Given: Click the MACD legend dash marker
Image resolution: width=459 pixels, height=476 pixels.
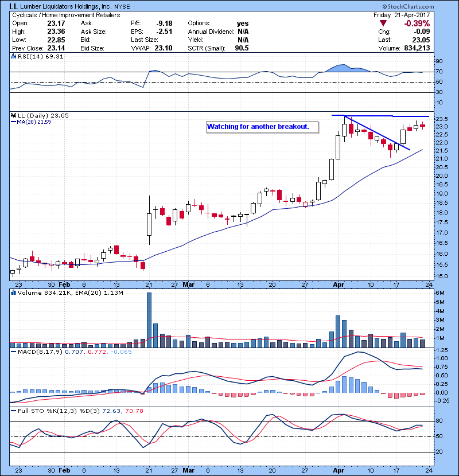Looking at the screenshot, I should click(13, 352).
